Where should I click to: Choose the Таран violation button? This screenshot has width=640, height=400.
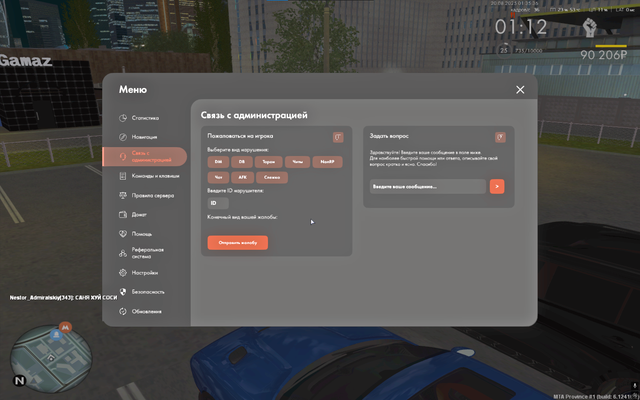tap(269, 162)
